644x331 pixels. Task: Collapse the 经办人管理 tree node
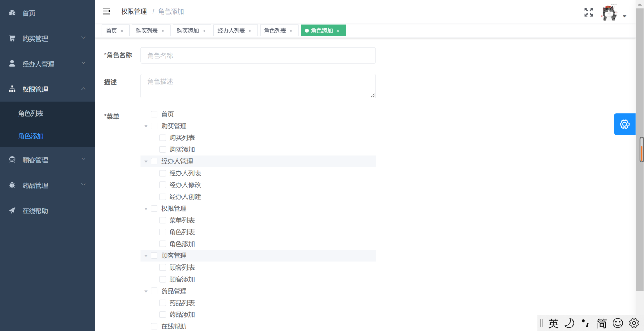[x=146, y=162]
